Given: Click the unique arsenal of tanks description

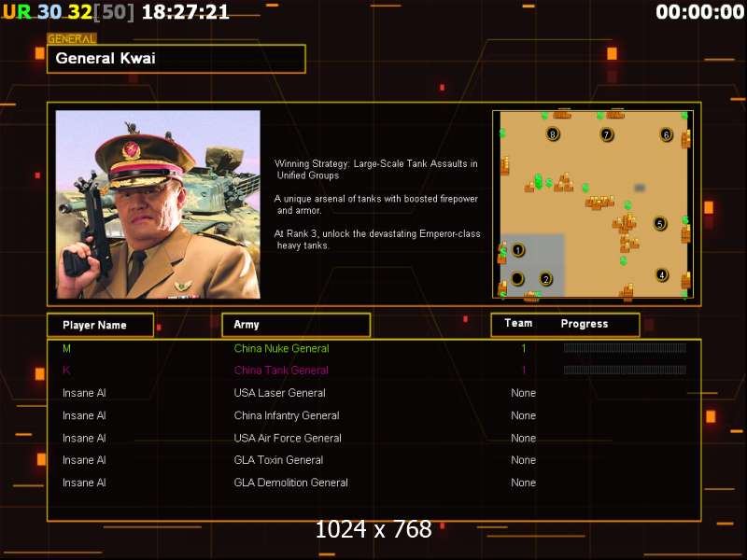Looking at the screenshot, I should 376,204.
